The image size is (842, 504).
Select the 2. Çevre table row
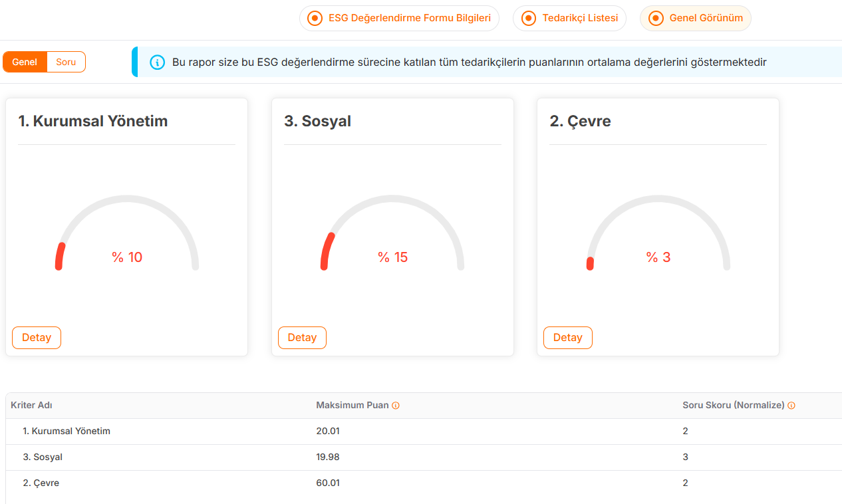(x=41, y=483)
